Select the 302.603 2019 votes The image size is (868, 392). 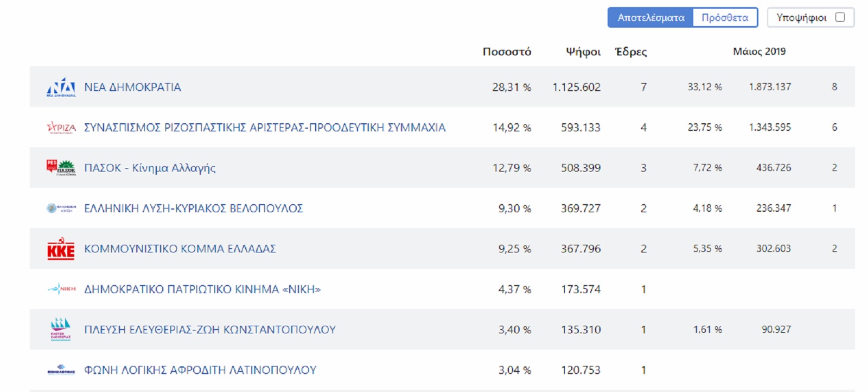click(x=774, y=248)
